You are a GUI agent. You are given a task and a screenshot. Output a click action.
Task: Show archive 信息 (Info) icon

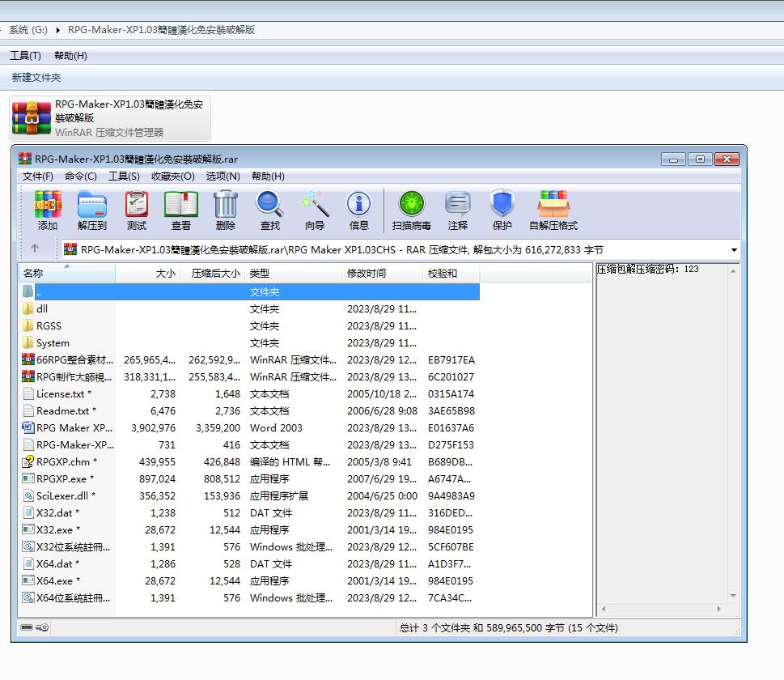[x=359, y=210]
